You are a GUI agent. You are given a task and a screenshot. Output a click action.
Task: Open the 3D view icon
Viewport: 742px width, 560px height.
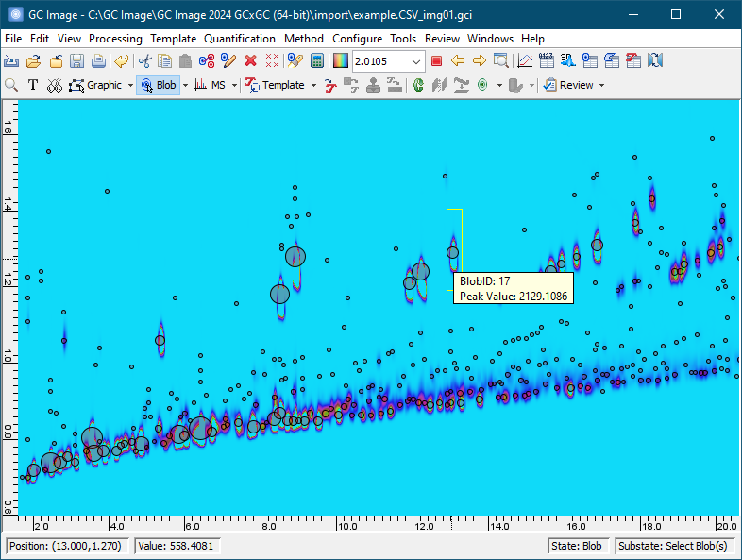coord(568,61)
